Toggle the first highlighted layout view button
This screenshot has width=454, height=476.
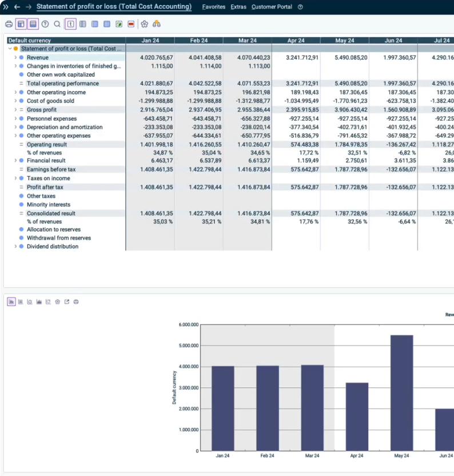coord(21,24)
